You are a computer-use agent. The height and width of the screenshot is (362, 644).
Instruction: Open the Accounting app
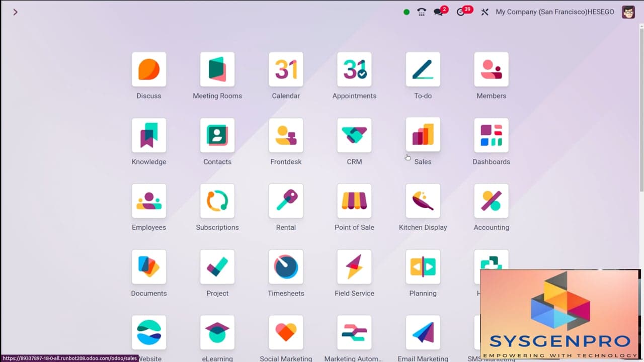coord(491,201)
